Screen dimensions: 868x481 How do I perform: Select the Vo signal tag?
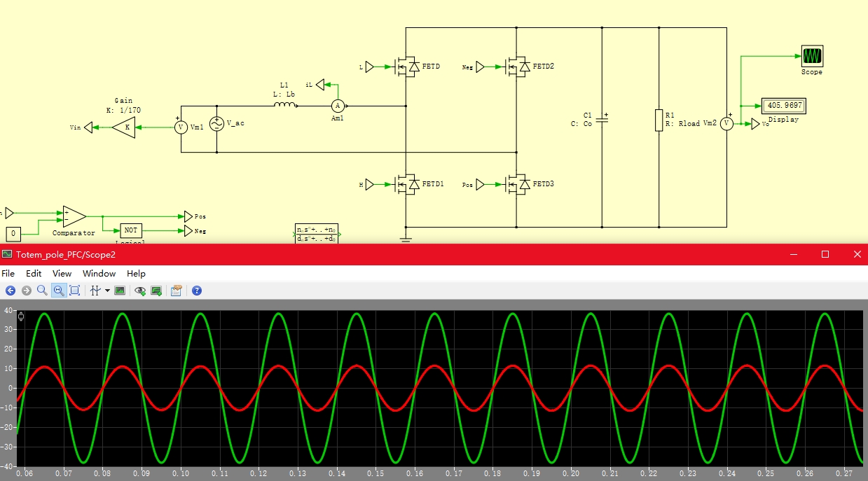[x=755, y=124]
